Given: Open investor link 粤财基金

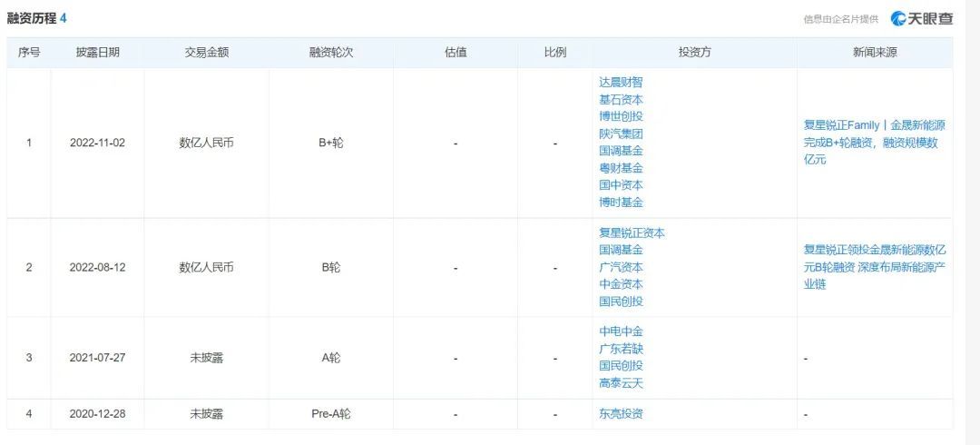Looking at the screenshot, I should [621, 168].
